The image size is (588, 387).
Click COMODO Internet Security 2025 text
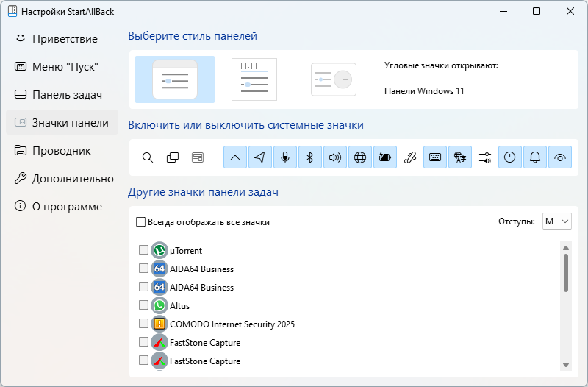click(x=232, y=324)
